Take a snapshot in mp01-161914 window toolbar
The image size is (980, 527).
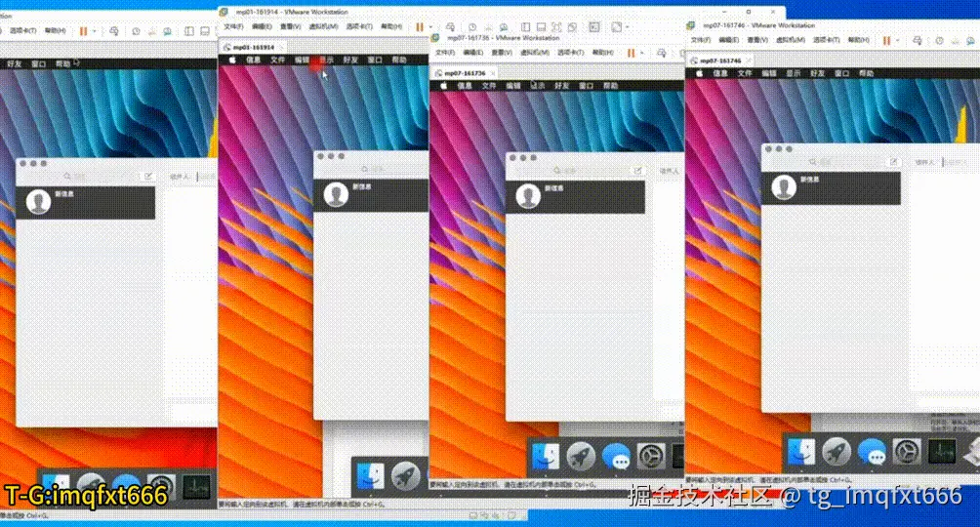pyautogui.click(x=472, y=27)
